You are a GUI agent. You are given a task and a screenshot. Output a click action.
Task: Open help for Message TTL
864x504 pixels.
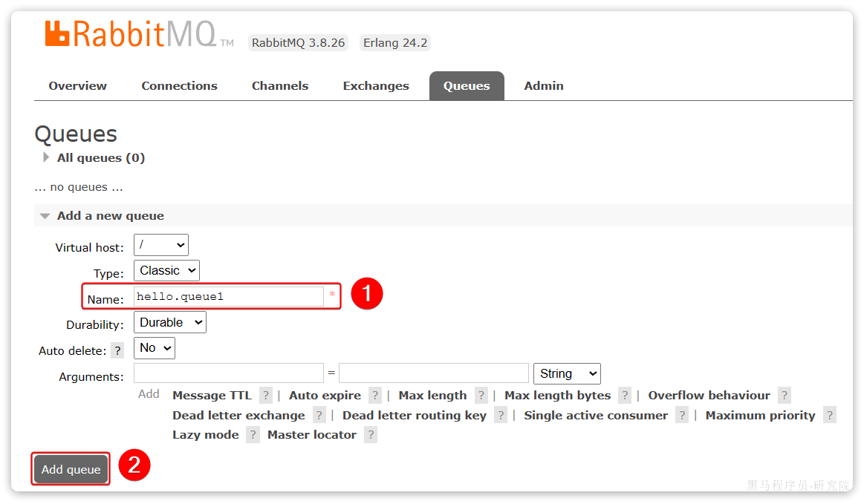(x=265, y=396)
